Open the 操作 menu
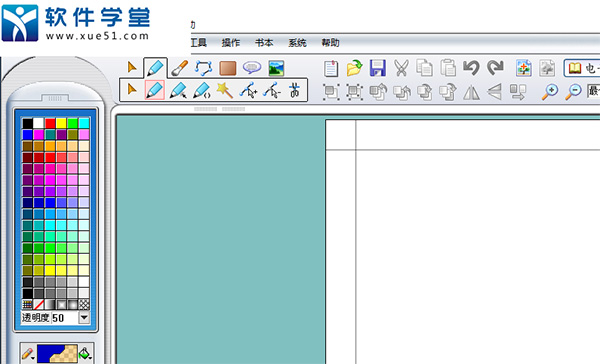The image size is (600, 364). (x=231, y=42)
